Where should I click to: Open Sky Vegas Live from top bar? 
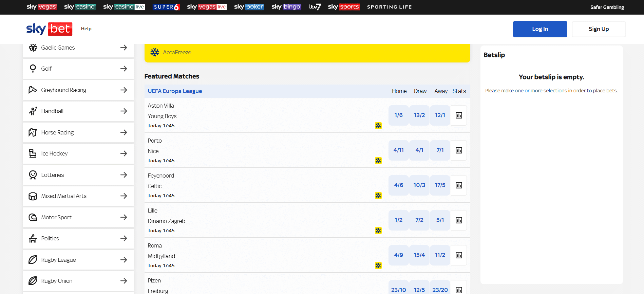207,7
